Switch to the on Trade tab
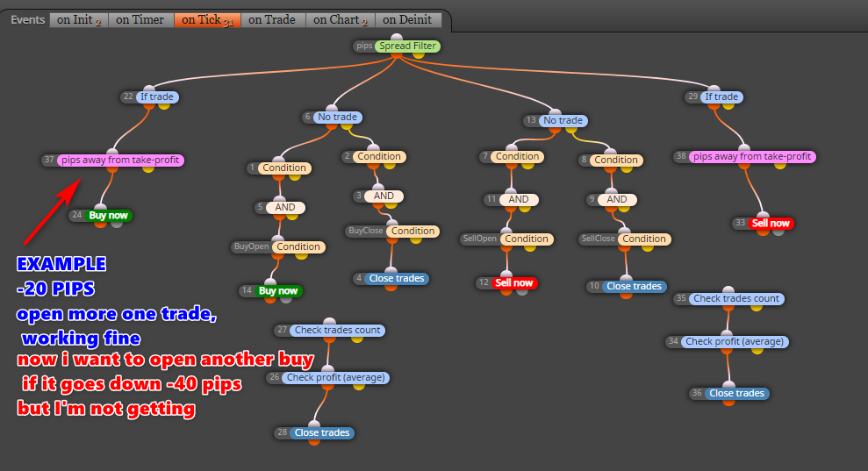Screen dimensions: 868x471 point(272,20)
